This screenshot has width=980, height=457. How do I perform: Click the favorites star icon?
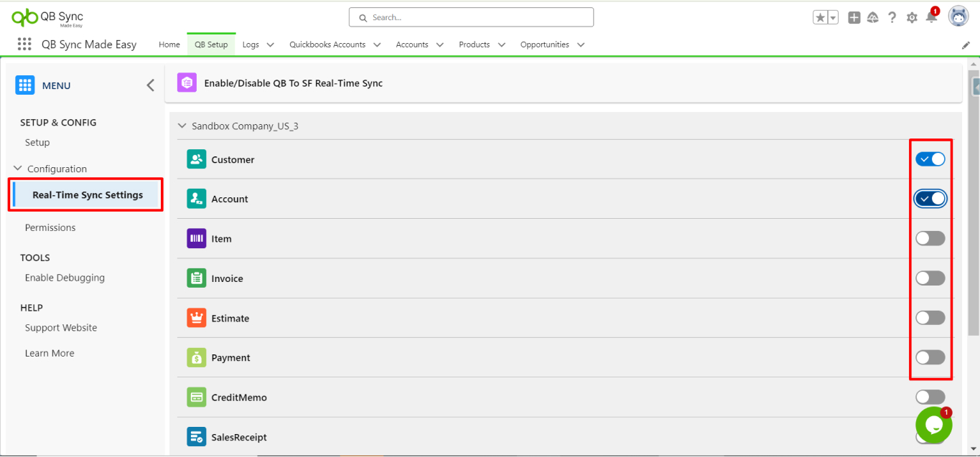[820, 18]
